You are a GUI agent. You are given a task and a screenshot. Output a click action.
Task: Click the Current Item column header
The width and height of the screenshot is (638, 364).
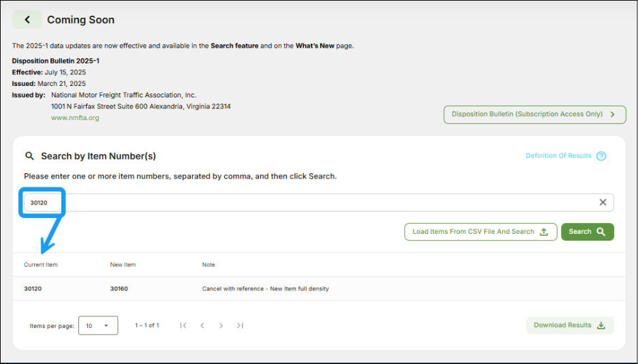[41, 264]
